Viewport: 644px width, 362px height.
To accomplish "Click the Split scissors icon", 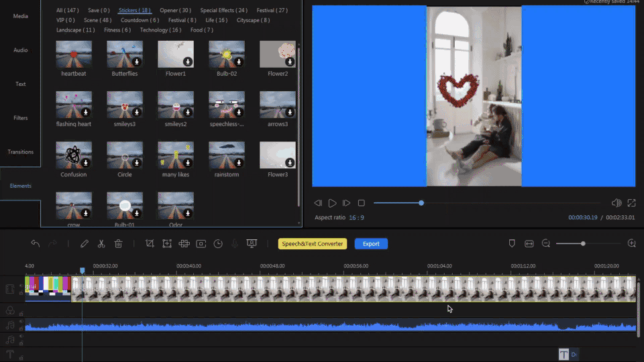I will [x=101, y=243].
